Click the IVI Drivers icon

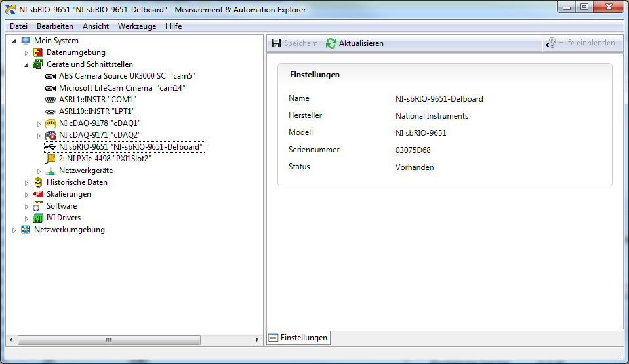point(37,218)
